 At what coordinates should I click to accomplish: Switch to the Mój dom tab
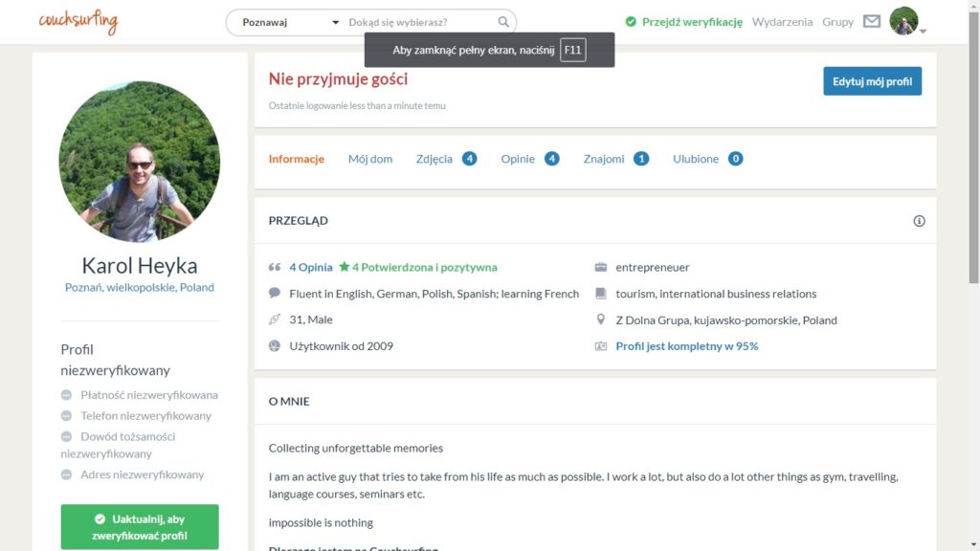tap(370, 159)
